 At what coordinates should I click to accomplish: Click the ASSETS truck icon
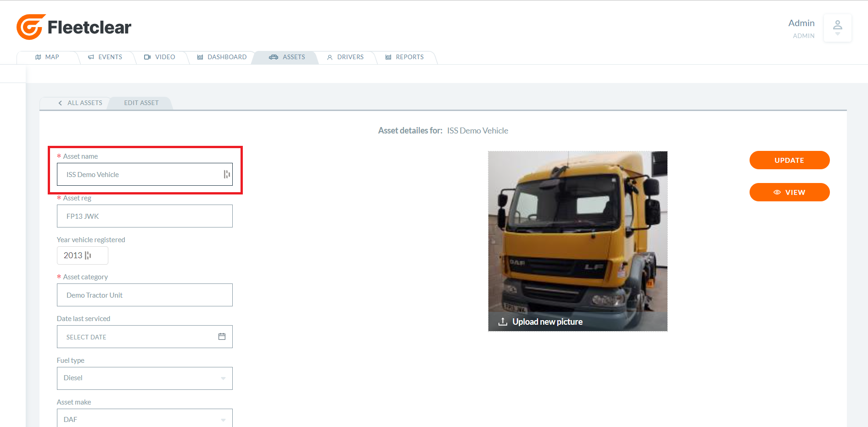point(274,57)
